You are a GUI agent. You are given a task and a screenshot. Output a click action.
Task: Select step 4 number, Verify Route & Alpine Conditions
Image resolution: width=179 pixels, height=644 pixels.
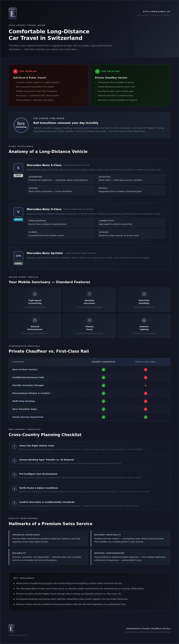coord(14,489)
